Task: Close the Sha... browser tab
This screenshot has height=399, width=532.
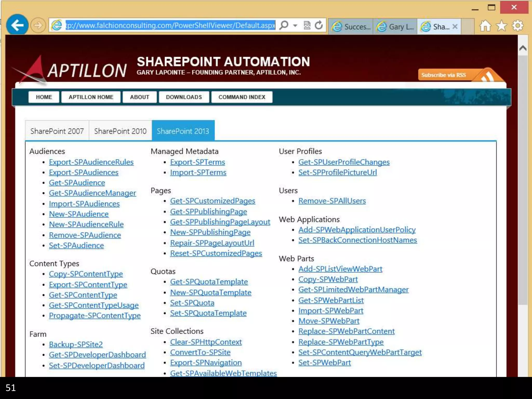Action: pyautogui.click(x=455, y=26)
